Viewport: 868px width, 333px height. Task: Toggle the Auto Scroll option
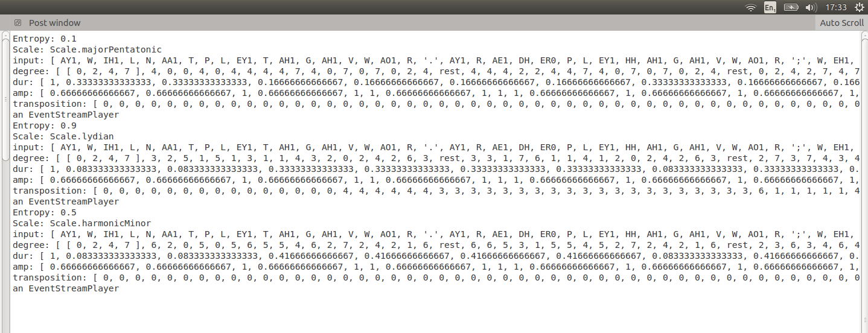pyautogui.click(x=841, y=23)
